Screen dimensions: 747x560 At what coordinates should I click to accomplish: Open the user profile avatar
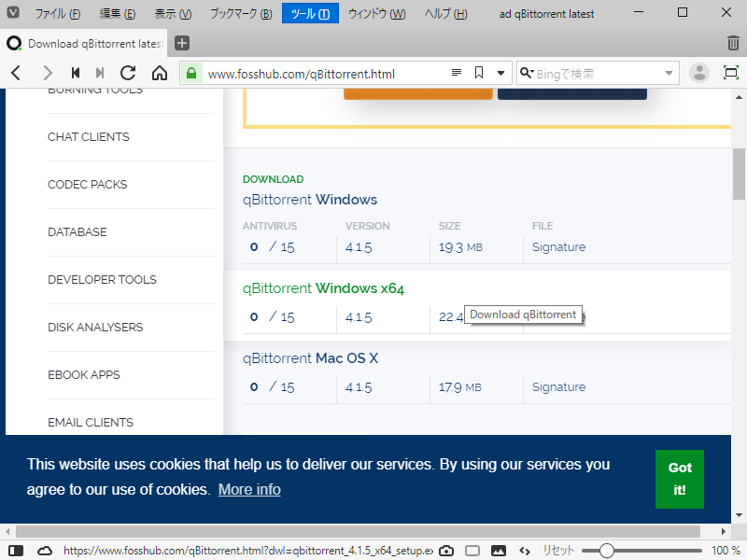699,73
